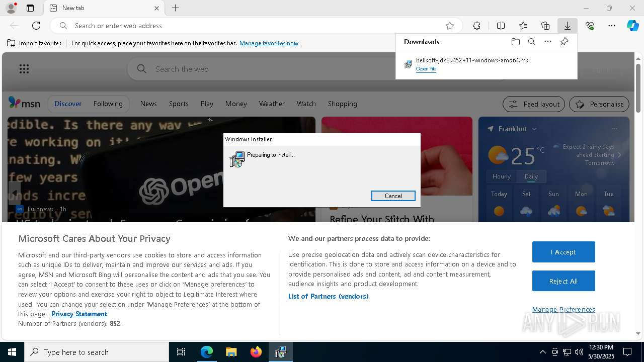Advance the rainy days forecast arrow
644x362 pixels.
click(x=619, y=155)
